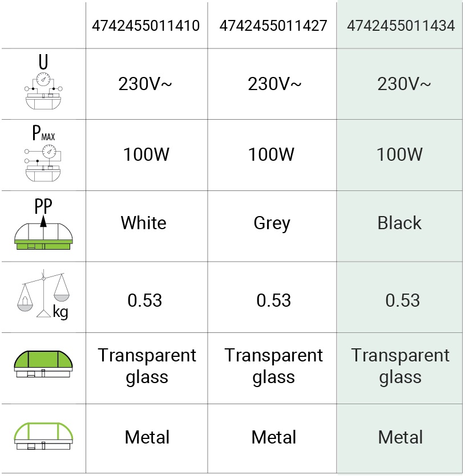465x476 pixels.
Task: Click the White color cell
Action: click(143, 222)
